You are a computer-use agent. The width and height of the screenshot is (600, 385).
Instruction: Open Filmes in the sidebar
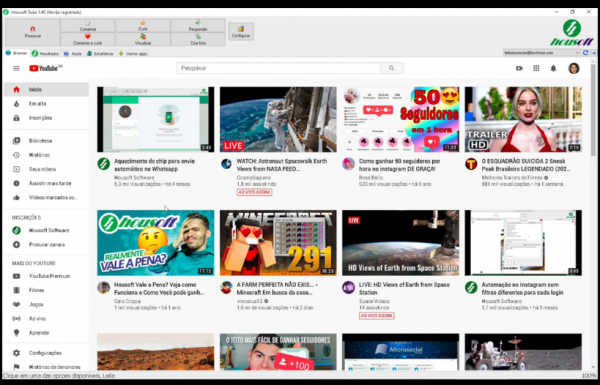[46, 290]
